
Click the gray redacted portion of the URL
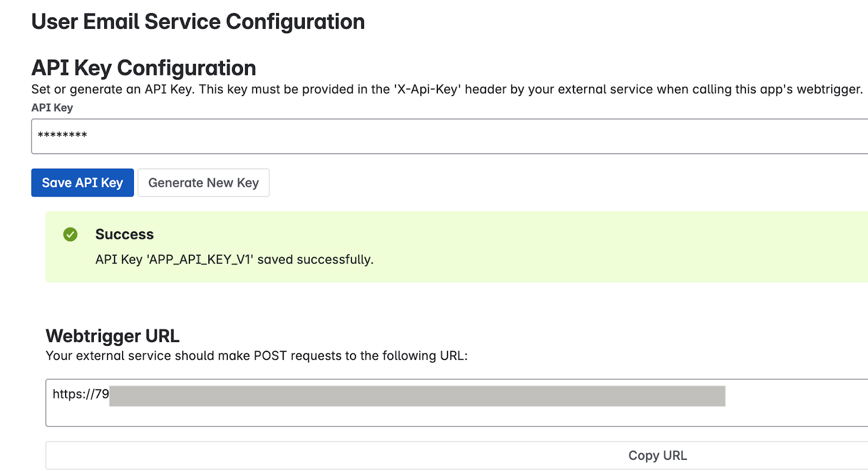click(417, 396)
